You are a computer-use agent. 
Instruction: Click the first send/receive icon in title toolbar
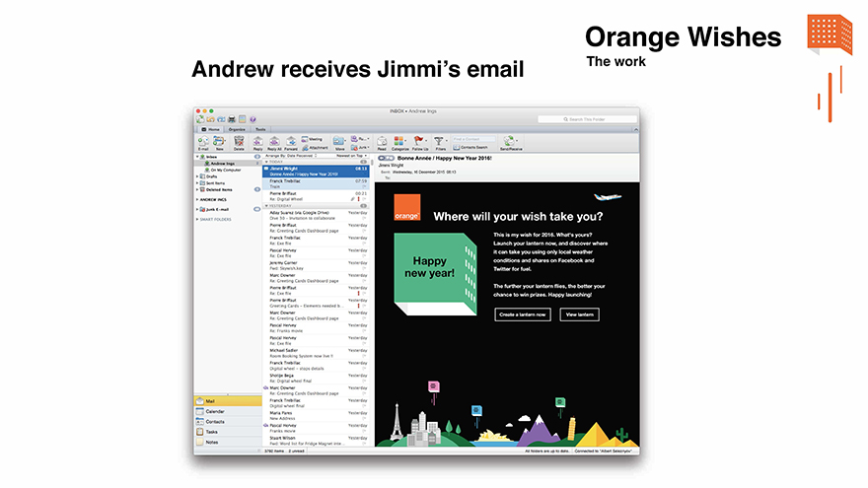200,119
